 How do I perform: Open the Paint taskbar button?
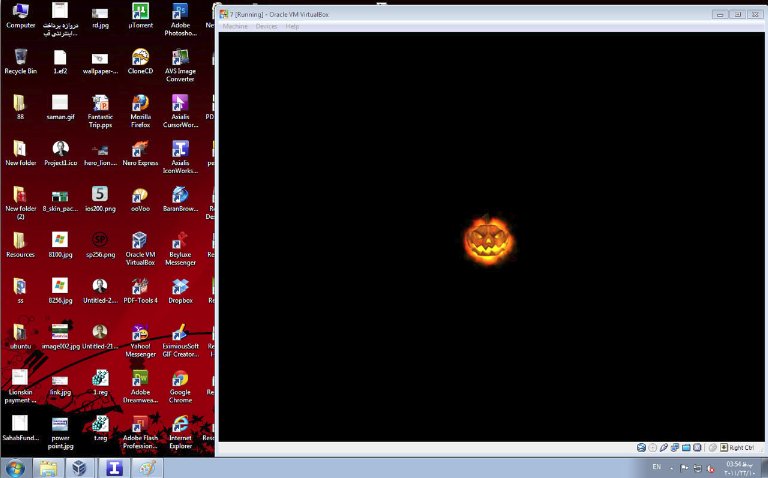147,468
